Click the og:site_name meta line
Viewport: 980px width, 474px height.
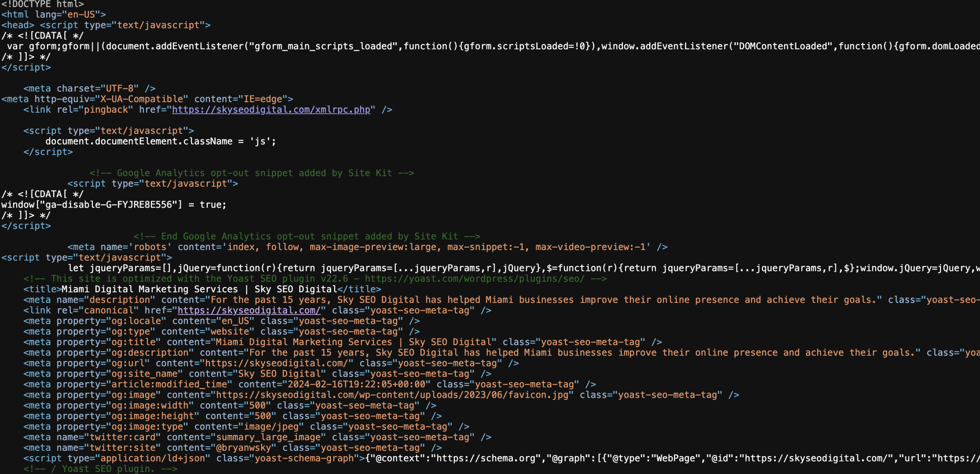(x=257, y=374)
